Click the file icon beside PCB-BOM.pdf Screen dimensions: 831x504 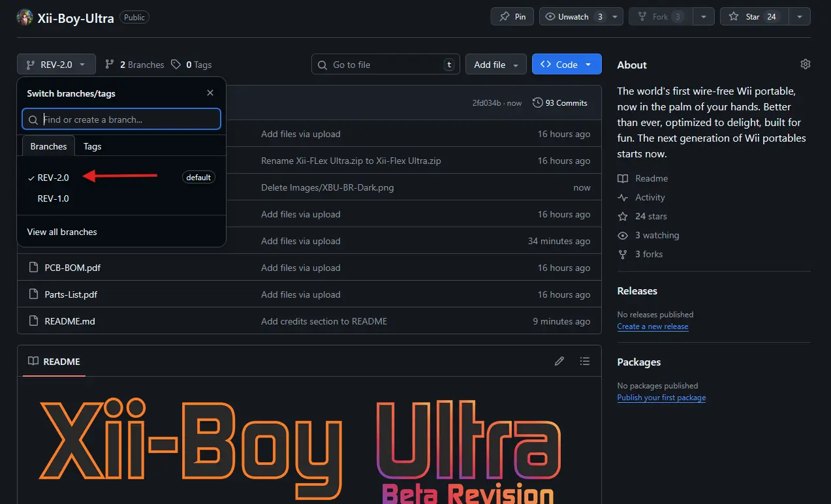(34, 268)
